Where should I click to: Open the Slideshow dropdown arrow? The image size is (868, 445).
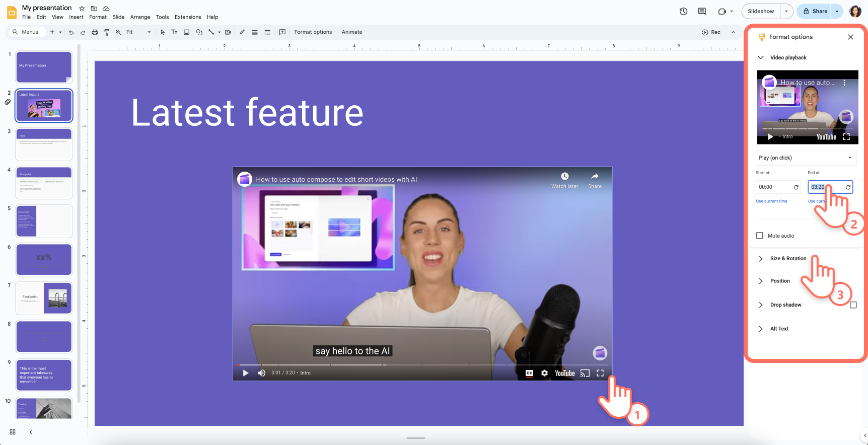[786, 11]
